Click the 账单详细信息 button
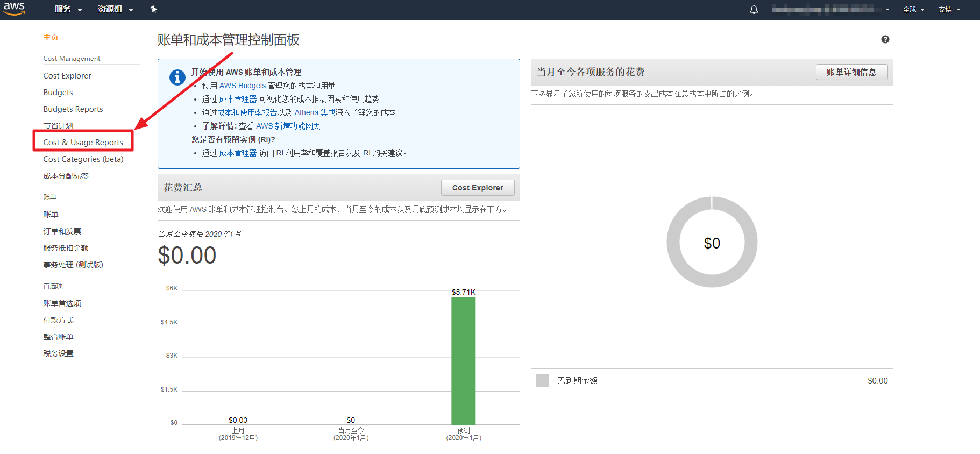Screen dimensions: 980x454 (851, 72)
